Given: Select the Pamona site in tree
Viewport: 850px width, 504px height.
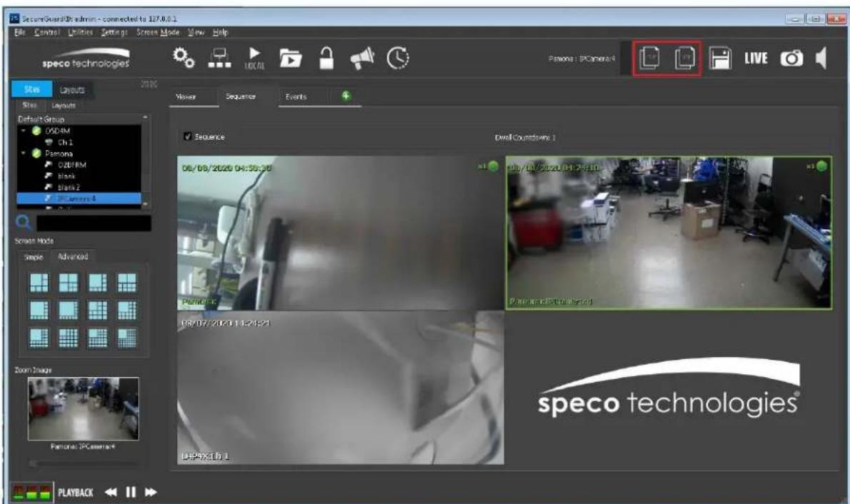Looking at the screenshot, I should [59, 153].
